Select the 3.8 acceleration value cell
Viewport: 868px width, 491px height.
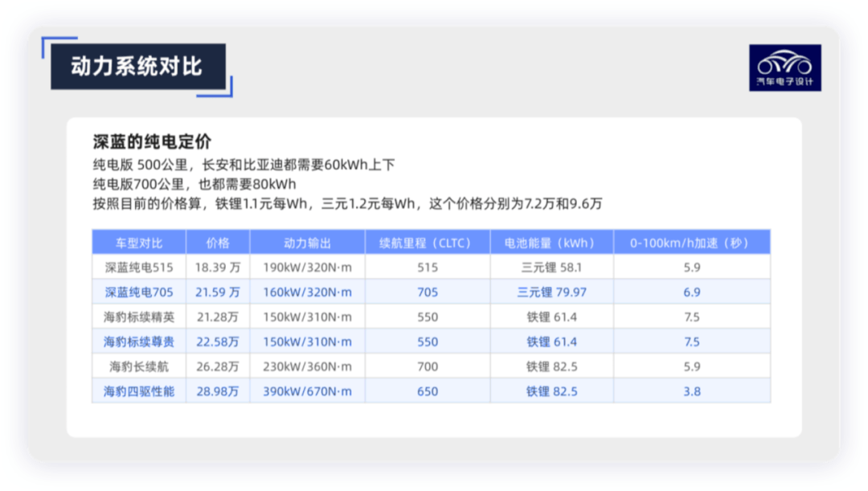[692, 391]
